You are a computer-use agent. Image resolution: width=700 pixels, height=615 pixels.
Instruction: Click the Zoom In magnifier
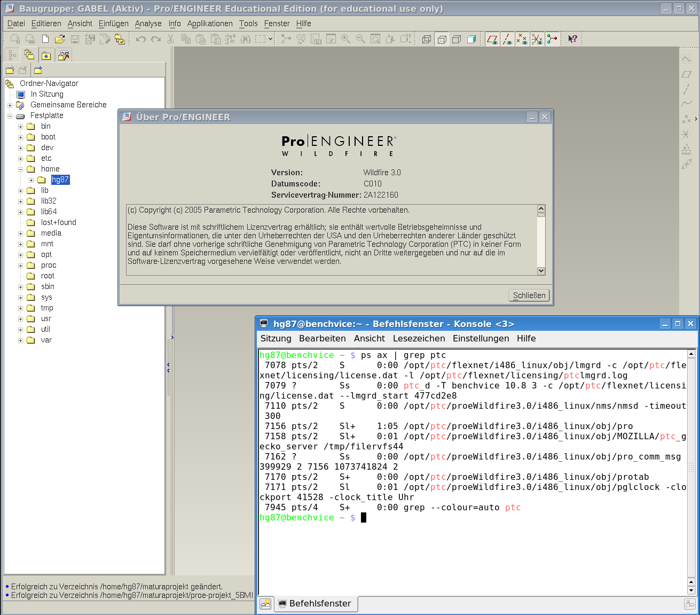345,39
